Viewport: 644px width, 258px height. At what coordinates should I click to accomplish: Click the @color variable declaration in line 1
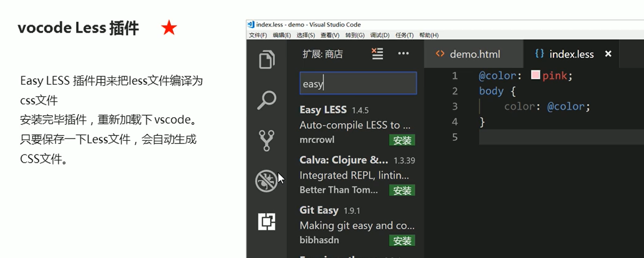pos(500,76)
